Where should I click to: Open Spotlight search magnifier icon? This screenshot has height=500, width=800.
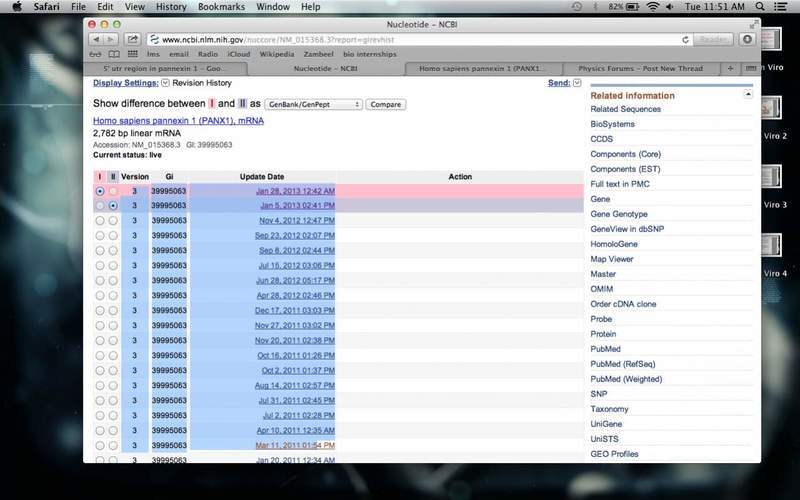point(760,7)
